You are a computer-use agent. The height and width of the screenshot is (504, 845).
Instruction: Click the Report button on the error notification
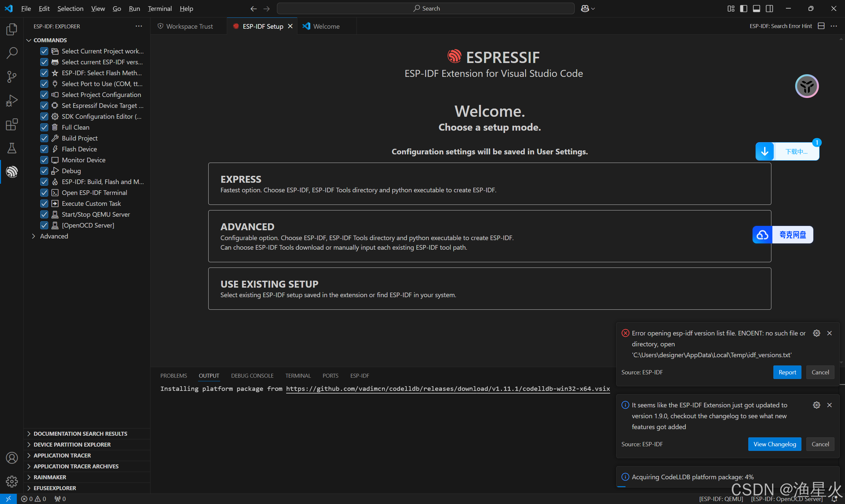coord(787,372)
